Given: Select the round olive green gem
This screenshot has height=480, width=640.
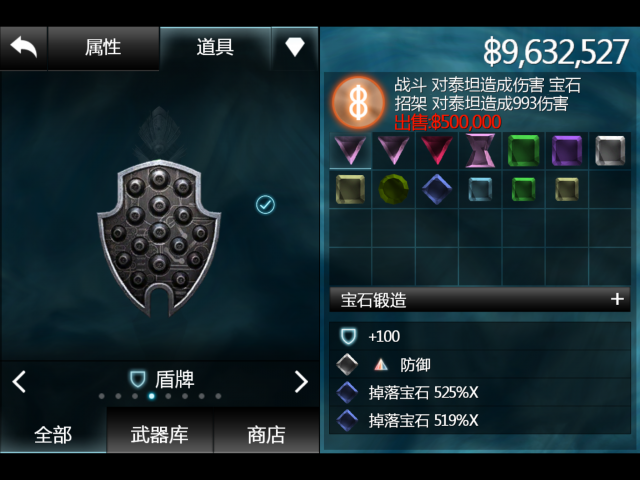Looking at the screenshot, I should tap(393, 189).
